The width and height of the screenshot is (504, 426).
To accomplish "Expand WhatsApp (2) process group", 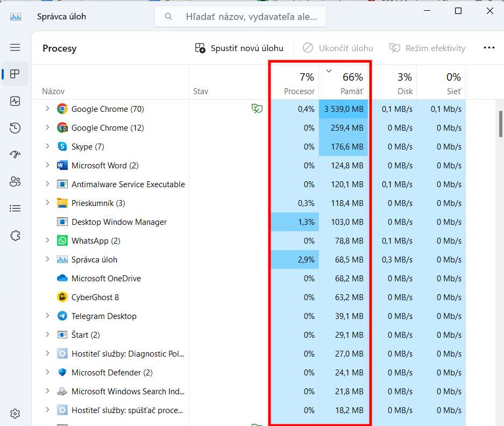I will click(x=47, y=240).
